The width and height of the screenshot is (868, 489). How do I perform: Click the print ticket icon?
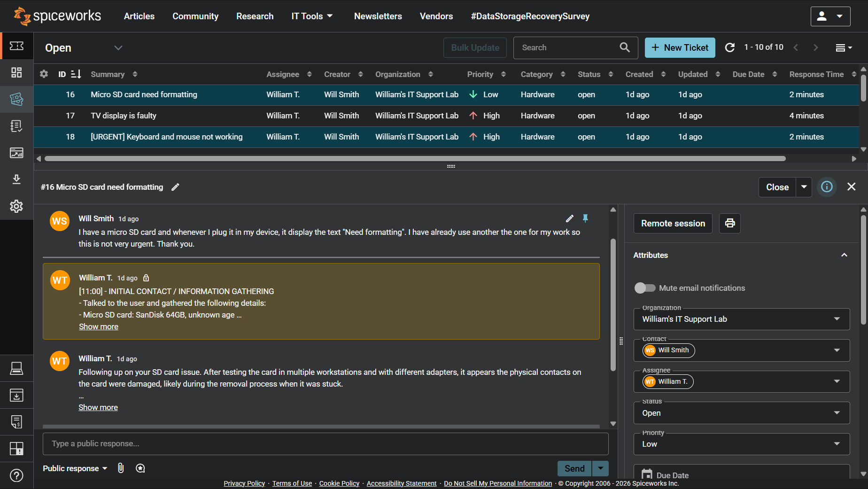[729, 223]
